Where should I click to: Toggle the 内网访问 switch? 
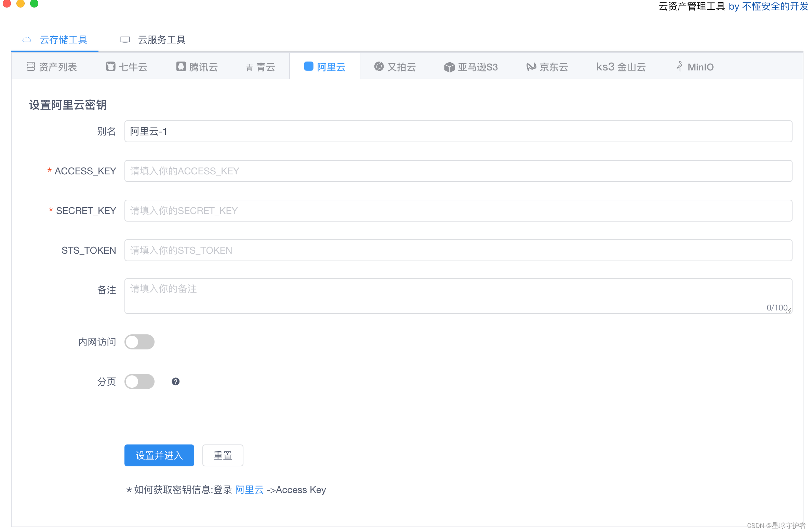(139, 342)
